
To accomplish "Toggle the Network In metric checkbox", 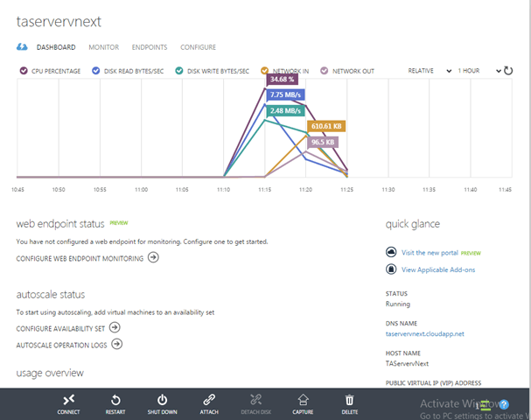I will click(x=264, y=71).
